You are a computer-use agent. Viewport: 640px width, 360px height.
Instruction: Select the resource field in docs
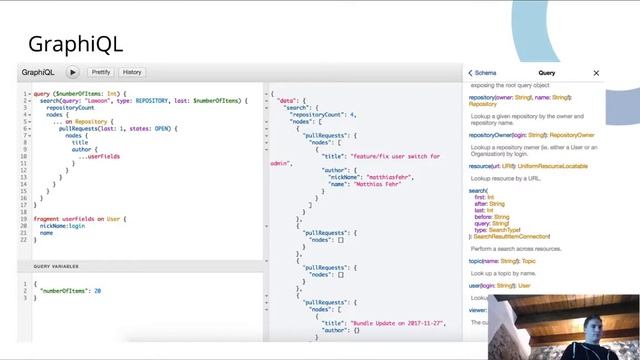(479, 166)
